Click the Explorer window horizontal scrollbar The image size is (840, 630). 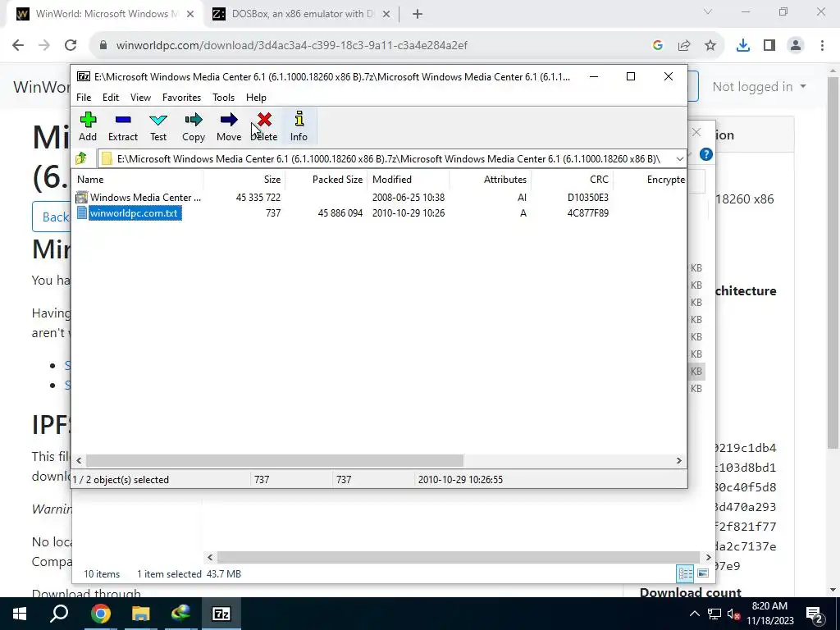click(x=459, y=558)
